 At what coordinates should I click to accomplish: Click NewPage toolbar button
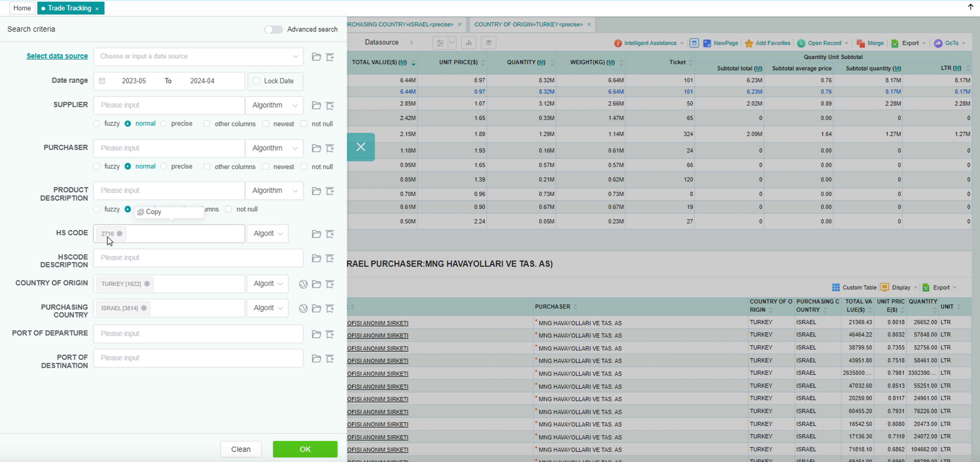pos(721,43)
